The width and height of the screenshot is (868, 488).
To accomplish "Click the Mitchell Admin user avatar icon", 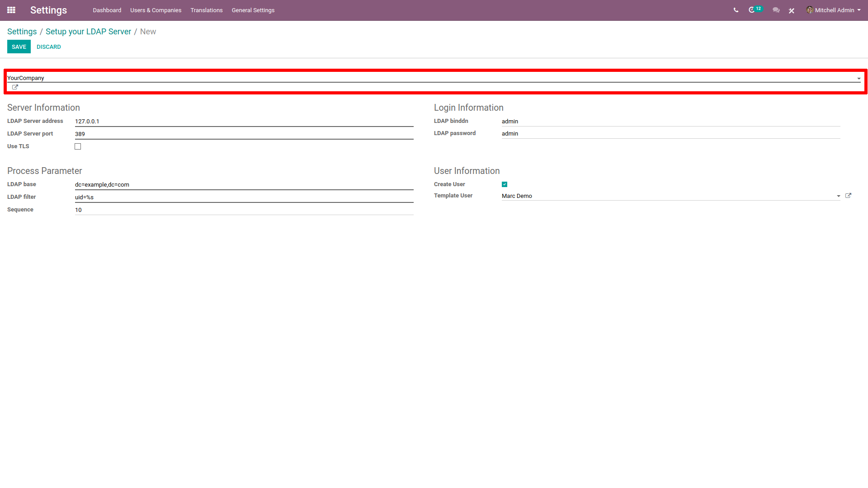I will pos(810,10).
